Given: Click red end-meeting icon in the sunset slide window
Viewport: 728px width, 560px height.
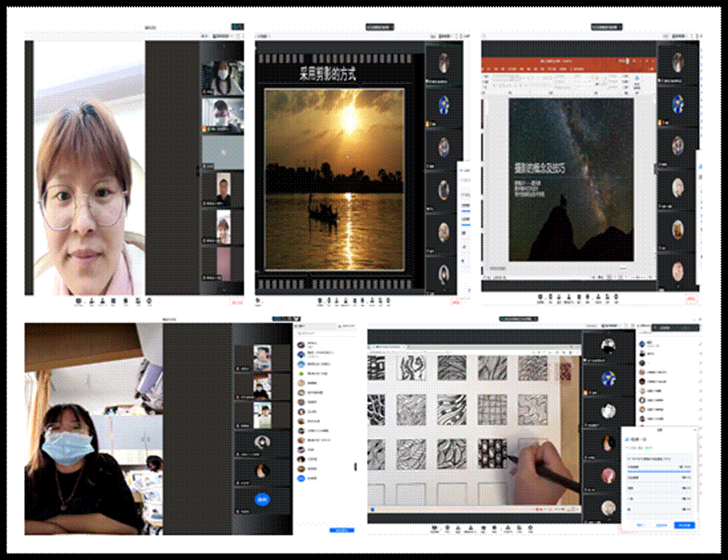Looking at the screenshot, I should 455,302.
